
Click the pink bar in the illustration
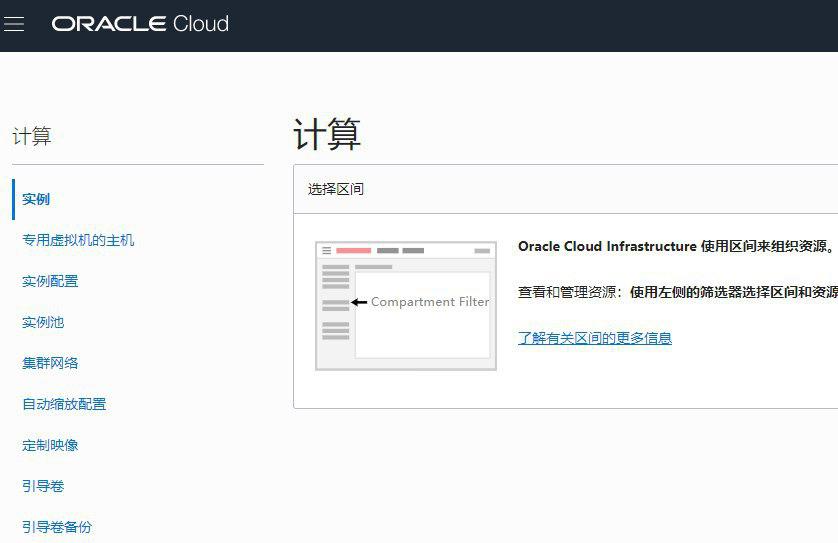353,250
